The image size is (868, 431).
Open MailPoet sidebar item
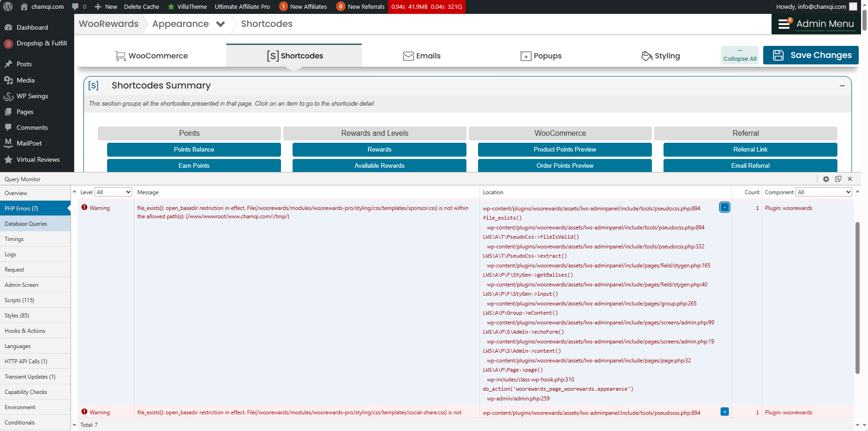[37, 143]
